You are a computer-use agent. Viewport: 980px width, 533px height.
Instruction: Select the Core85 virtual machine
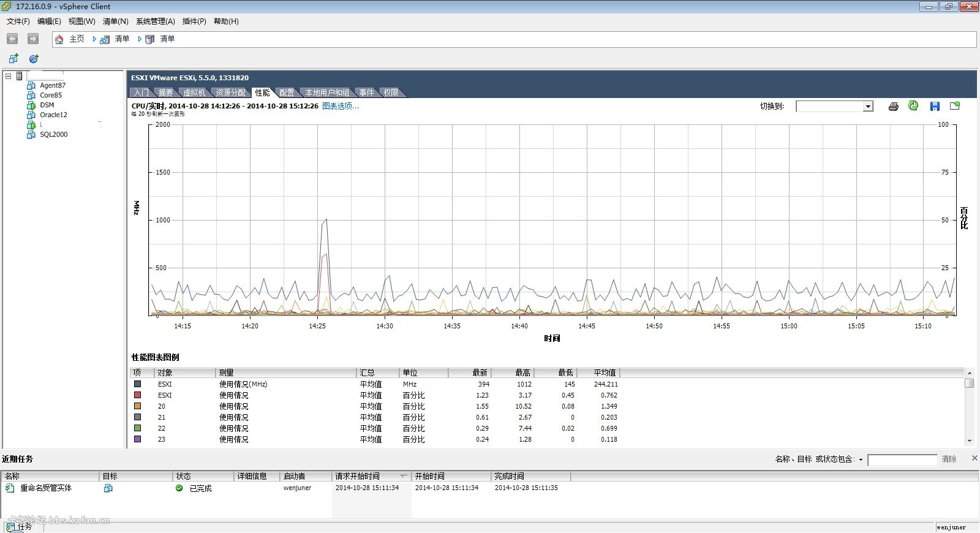coord(51,95)
